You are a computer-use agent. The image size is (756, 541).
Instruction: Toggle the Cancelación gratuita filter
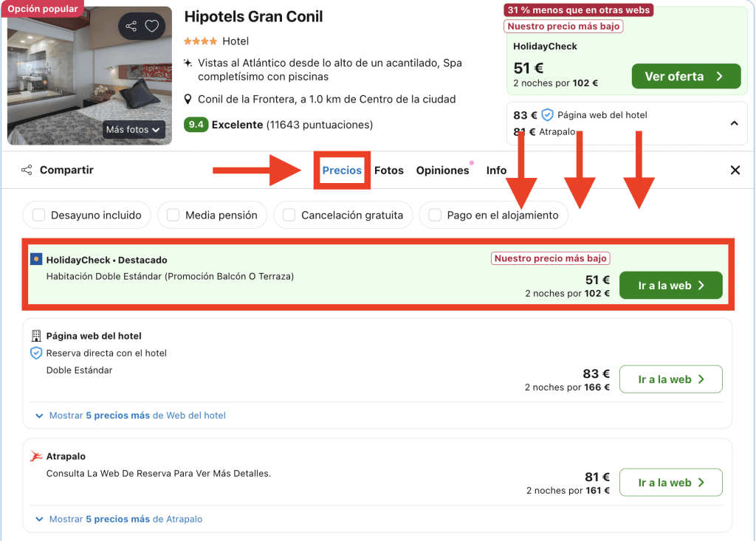(289, 216)
